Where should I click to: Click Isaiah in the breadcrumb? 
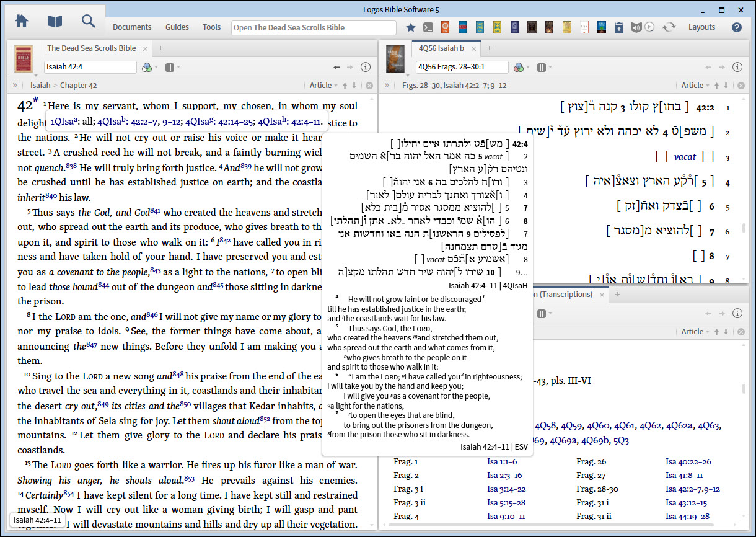click(x=40, y=86)
